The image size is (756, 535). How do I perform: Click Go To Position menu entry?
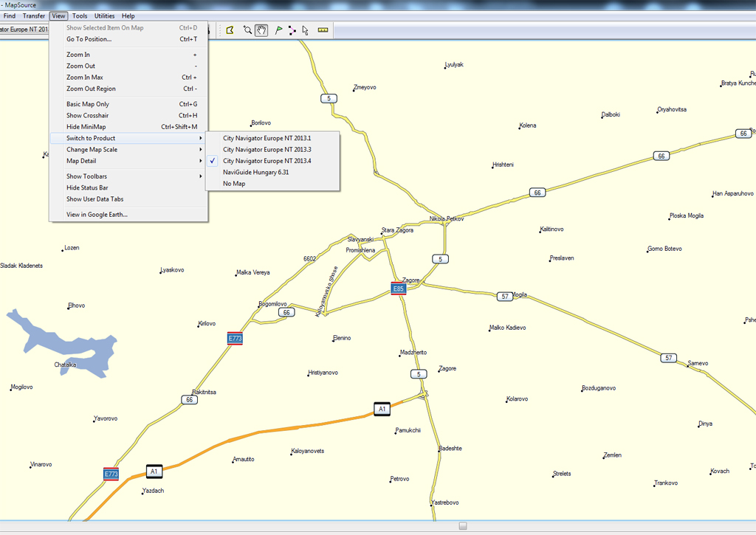click(x=89, y=39)
